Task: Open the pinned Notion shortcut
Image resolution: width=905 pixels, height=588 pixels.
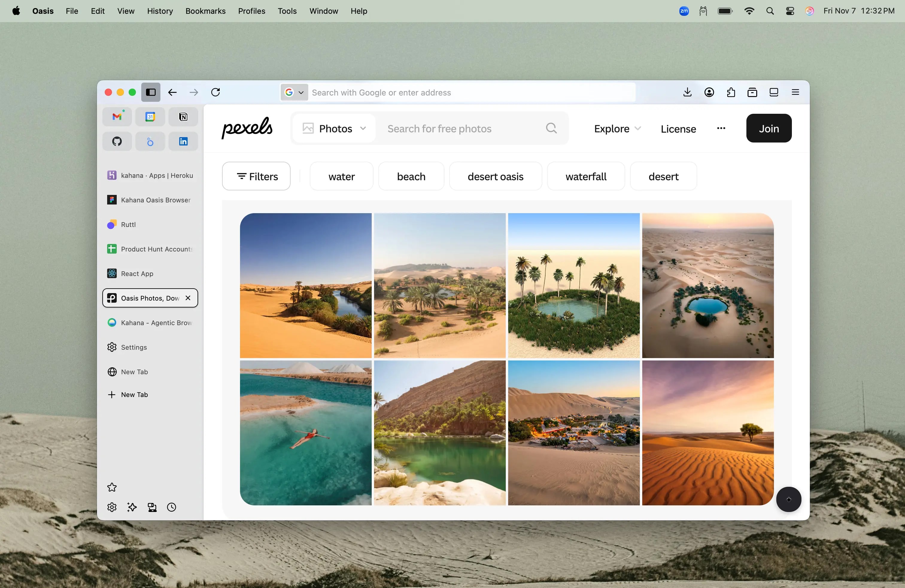Action: click(183, 116)
